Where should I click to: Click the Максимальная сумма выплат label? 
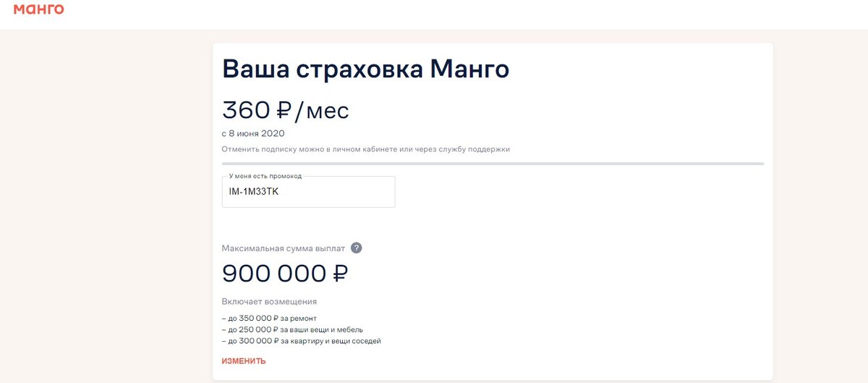point(284,248)
